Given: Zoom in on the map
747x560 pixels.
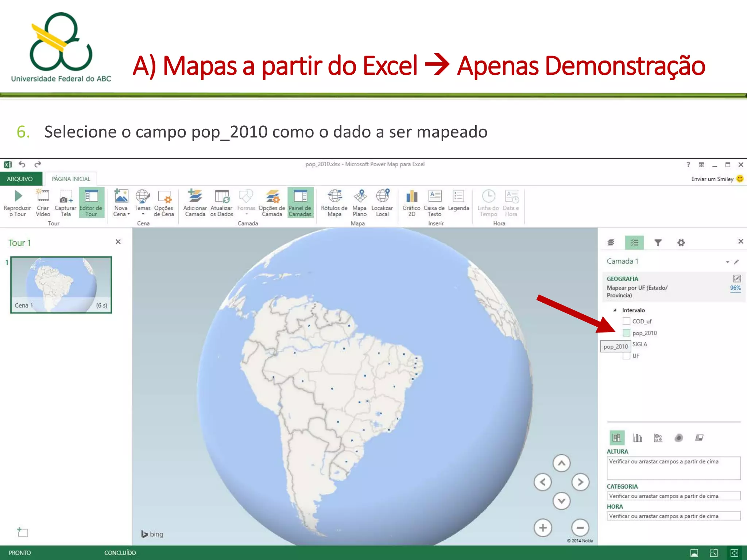Looking at the screenshot, I should point(543,528).
